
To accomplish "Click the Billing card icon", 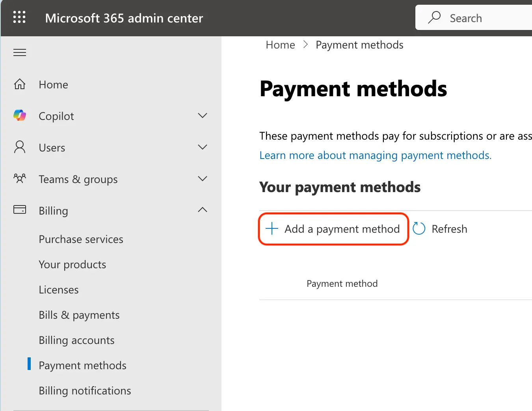I will pyautogui.click(x=20, y=209).
